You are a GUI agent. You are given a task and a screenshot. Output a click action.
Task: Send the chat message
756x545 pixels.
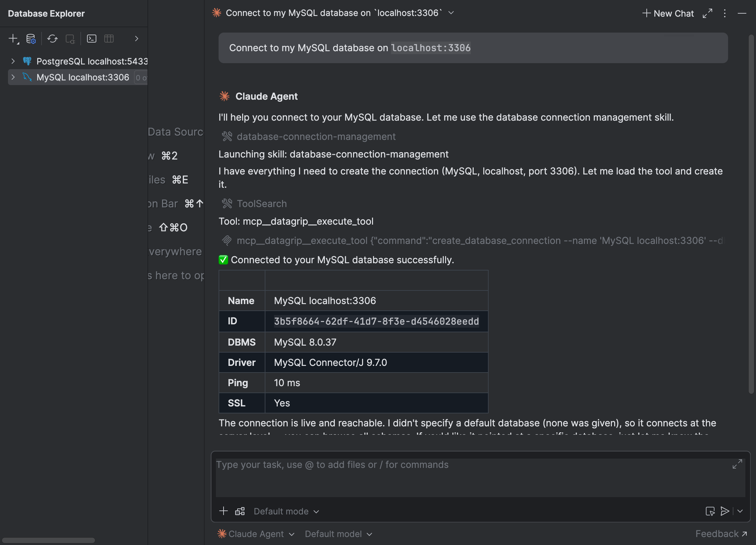[725, 511]
